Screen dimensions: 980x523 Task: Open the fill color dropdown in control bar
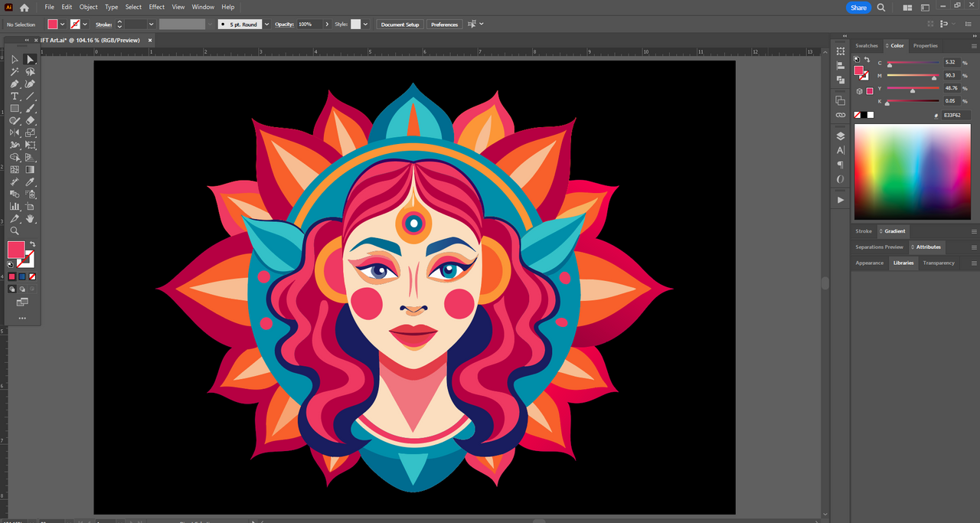tap(63, 25)
